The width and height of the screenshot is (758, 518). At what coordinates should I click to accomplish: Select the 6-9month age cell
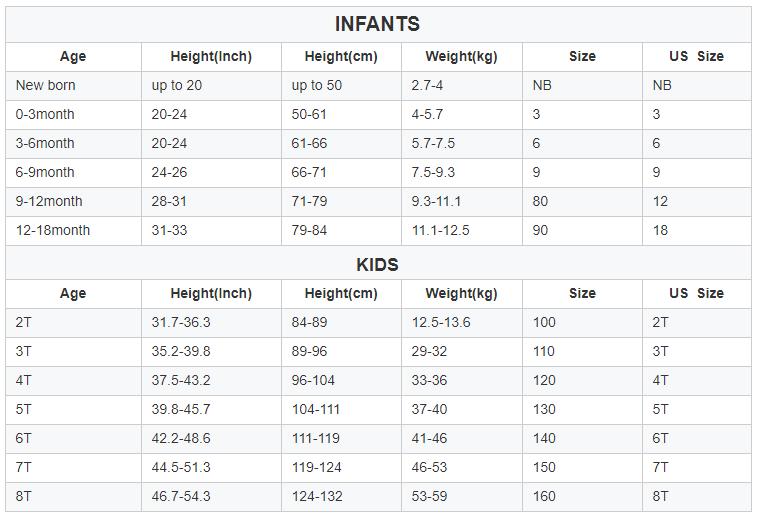click(x=45, y=173)
